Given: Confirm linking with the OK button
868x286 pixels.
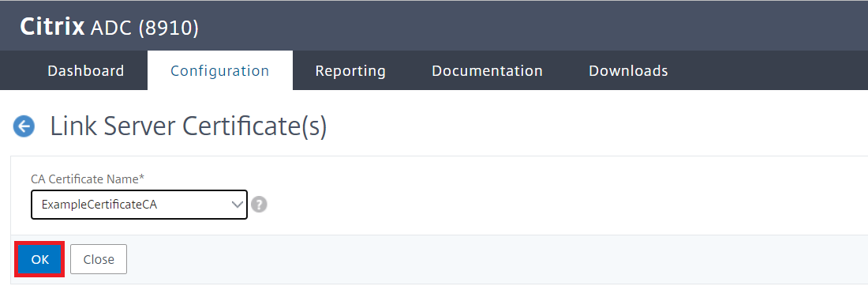Looking at the screenshot, I should (x=40, y=259).
